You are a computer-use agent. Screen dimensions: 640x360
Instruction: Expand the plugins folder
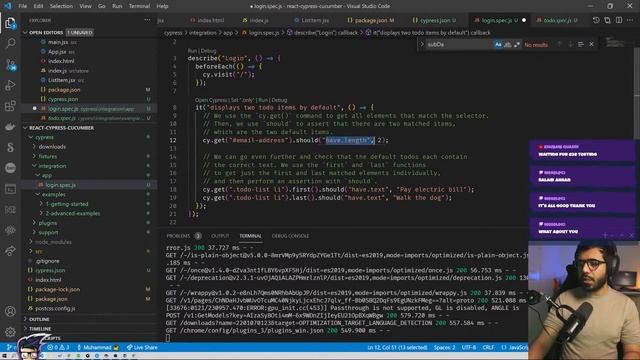34,223
